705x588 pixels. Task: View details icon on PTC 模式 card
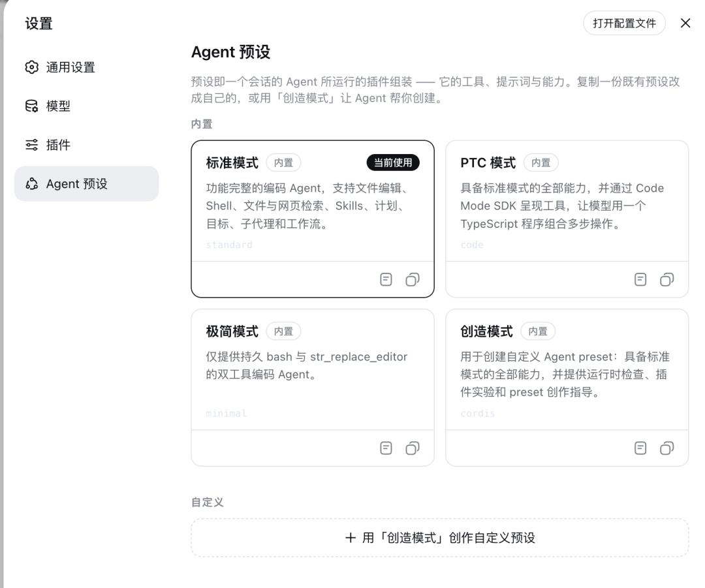pyautogui.click(x=640, y=279)
